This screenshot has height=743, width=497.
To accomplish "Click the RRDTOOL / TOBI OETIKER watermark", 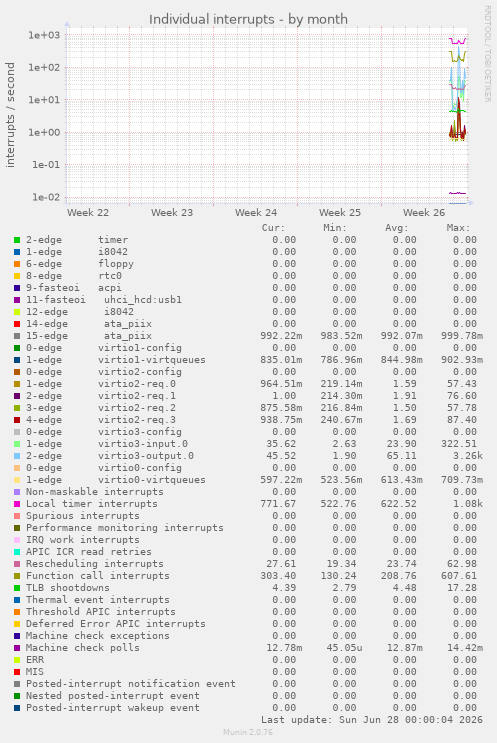I will click(487, 54).
